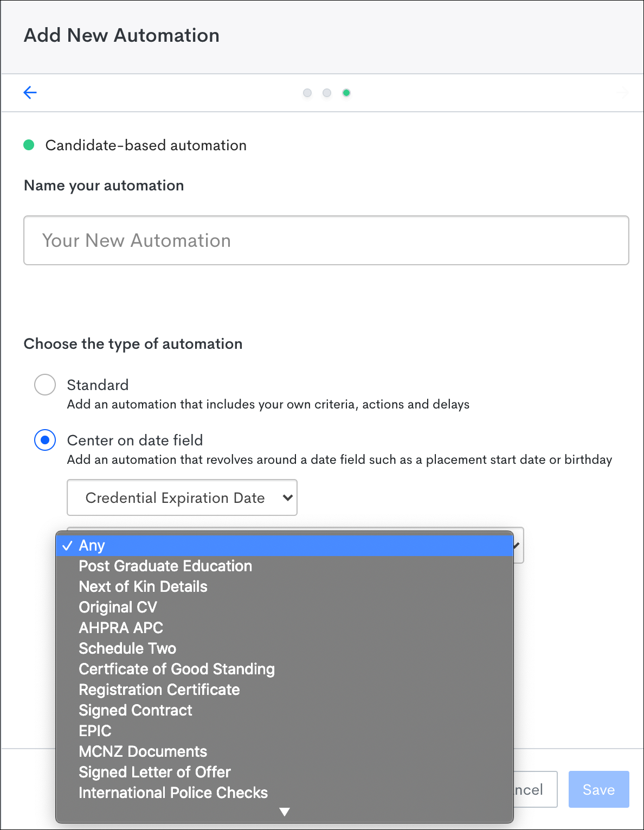Click the forward navigation arrow
This screenshot has width=644, height=830.
tap(623, 92)
